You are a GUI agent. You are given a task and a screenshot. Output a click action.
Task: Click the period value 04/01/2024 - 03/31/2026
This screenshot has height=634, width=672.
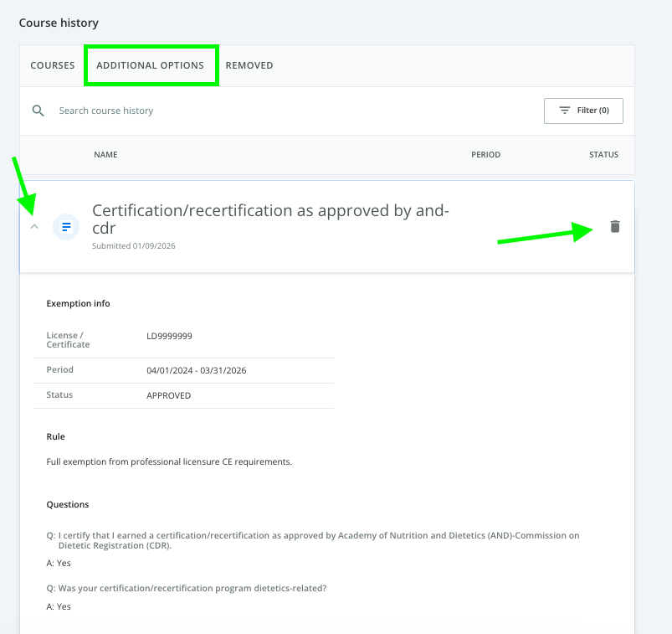(196, 370)
